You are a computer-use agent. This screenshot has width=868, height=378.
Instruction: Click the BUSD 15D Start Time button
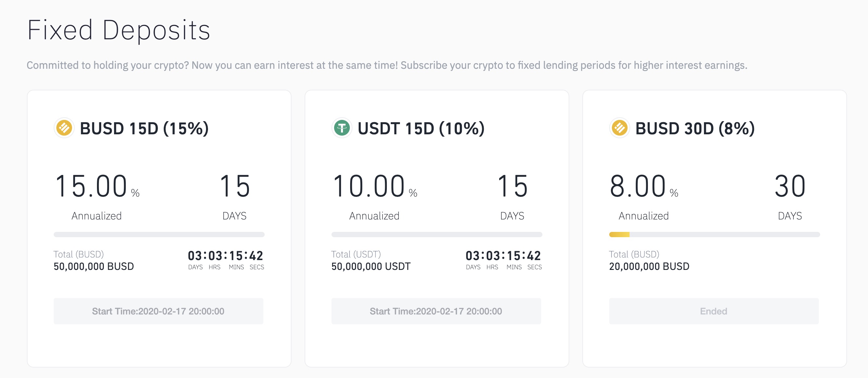coord(159,311)
